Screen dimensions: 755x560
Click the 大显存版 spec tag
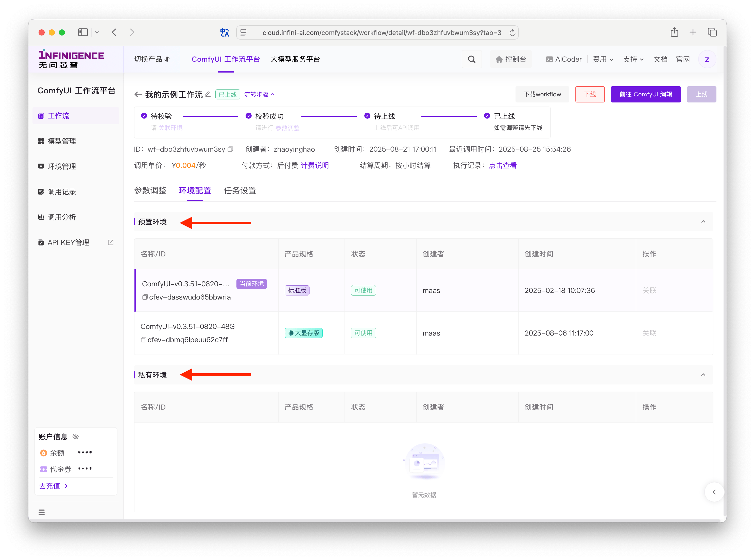point(303,333)
